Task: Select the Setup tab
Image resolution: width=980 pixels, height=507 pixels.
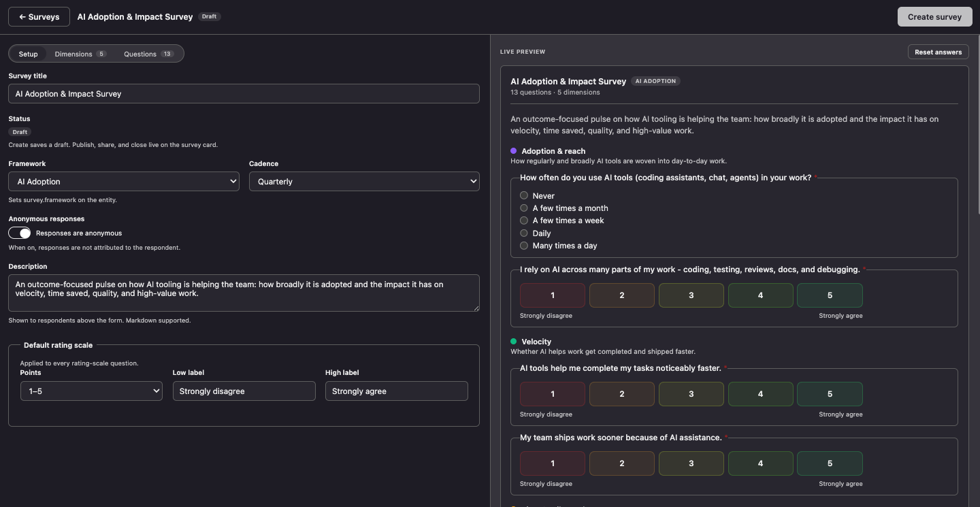Action: (x=28, y=54)
